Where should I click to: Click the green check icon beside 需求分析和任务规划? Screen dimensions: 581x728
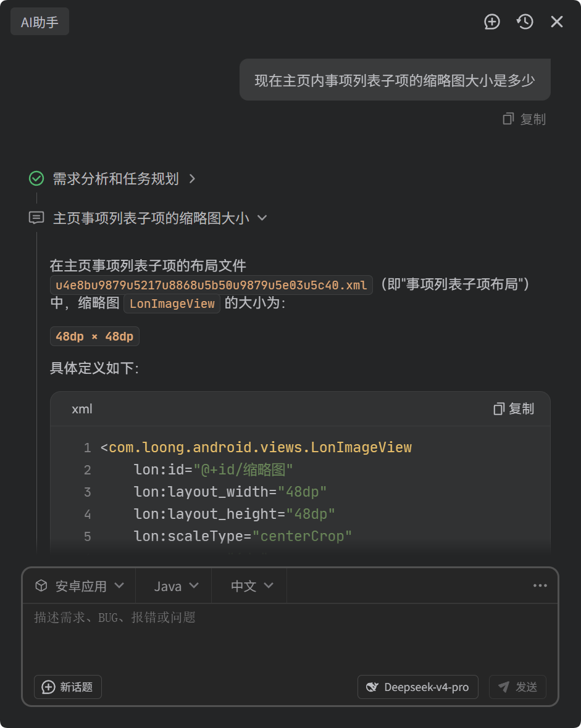[x=36, y=178]
